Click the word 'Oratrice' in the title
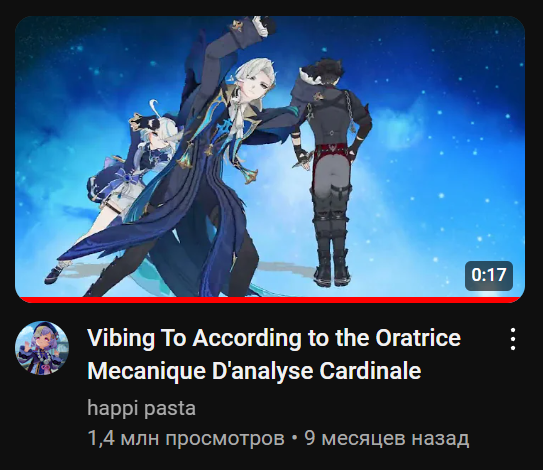 (x=418, y=338)
